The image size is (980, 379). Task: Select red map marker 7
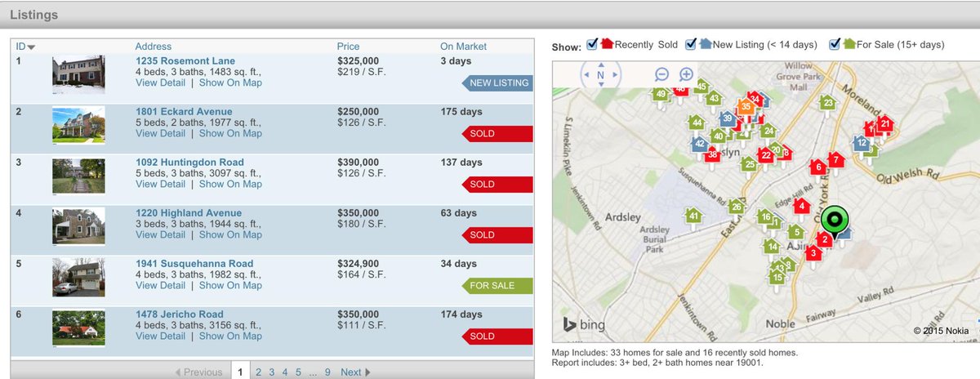tap(834, 160)
